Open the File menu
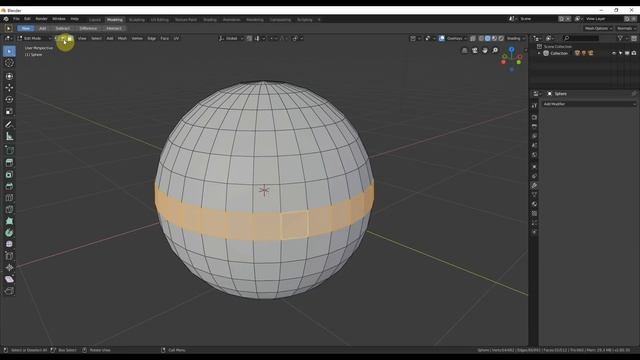The height and width of the screenshot is (360, 640). pos(16,19)
